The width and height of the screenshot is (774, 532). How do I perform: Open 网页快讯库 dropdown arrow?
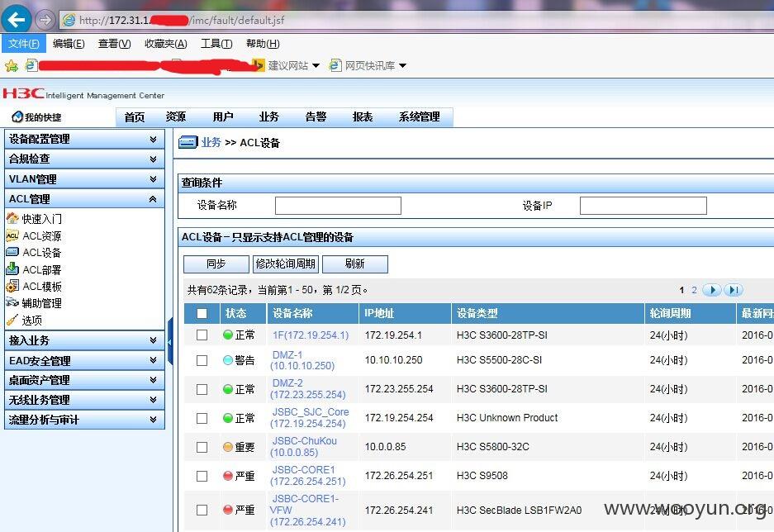coord(402,65)
